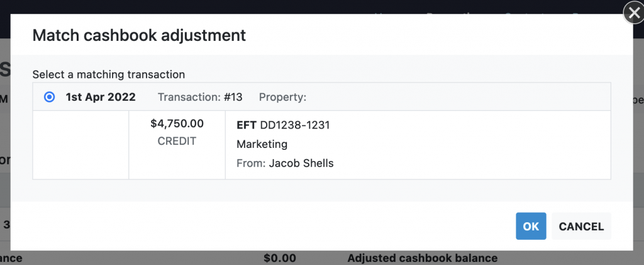Click the Match cashbook adjustment title

(138, 35)
